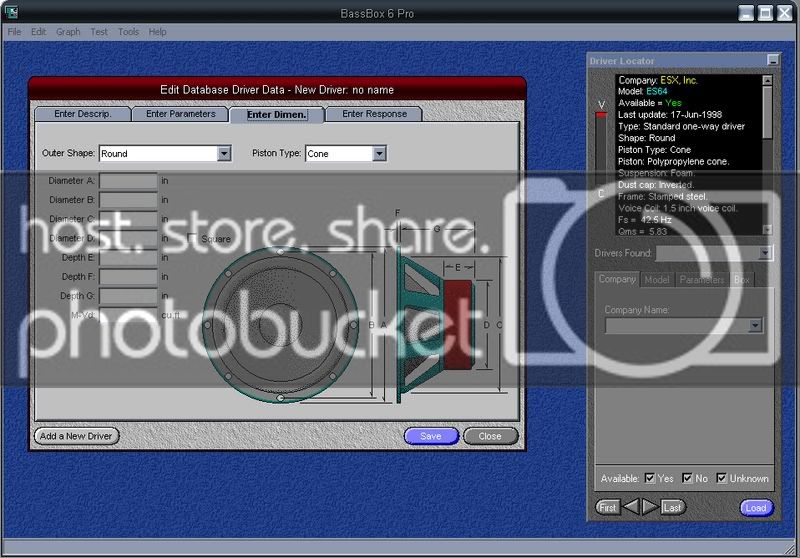Viewport: 800px width, 558px height.
Task: Click the Diameter C input field
Action: point(129,219)
